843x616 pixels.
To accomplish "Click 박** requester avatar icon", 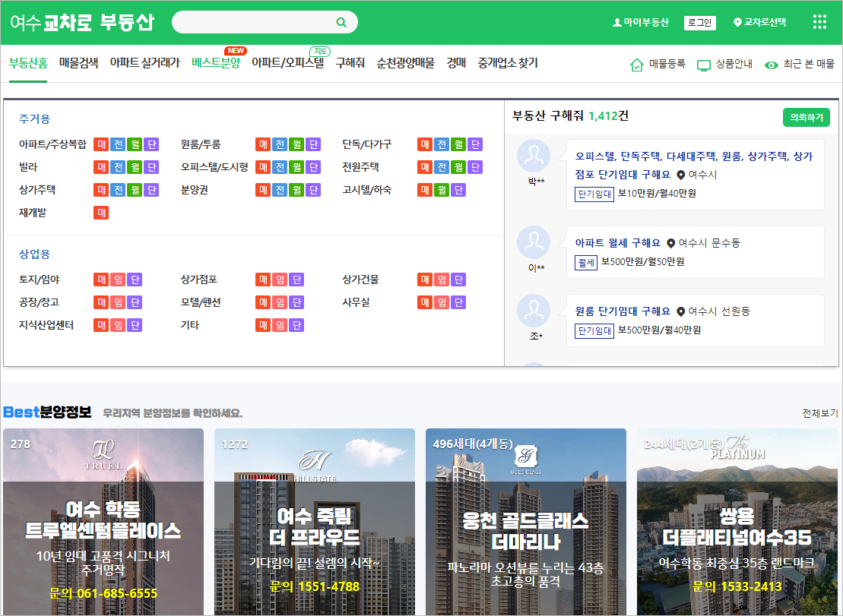I will point(534,153).
